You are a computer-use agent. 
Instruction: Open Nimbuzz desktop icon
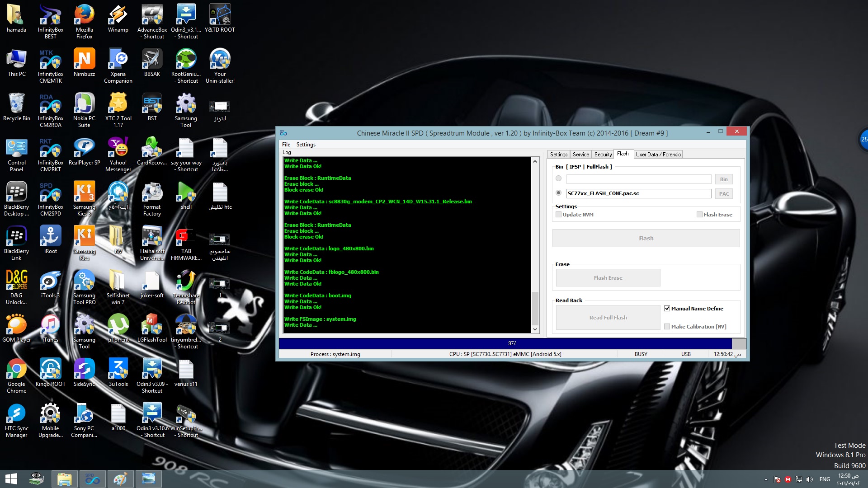tap(84, 62)
